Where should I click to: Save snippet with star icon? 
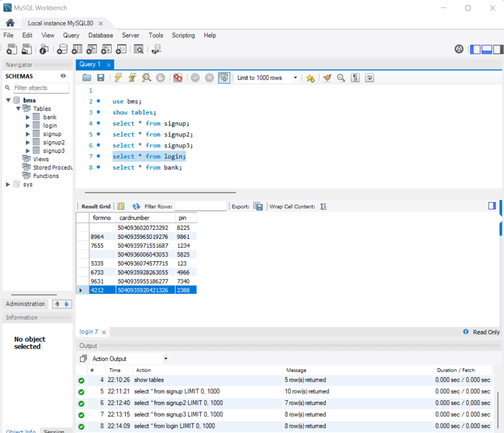point(310,78)
